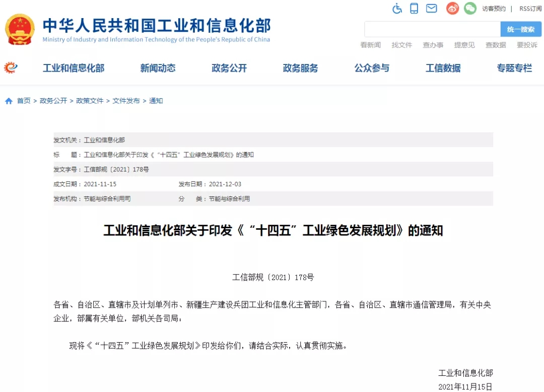This screenshot has height=392, width=544.
Task: Open the mobile phone version icon
Action: (414, 8)
